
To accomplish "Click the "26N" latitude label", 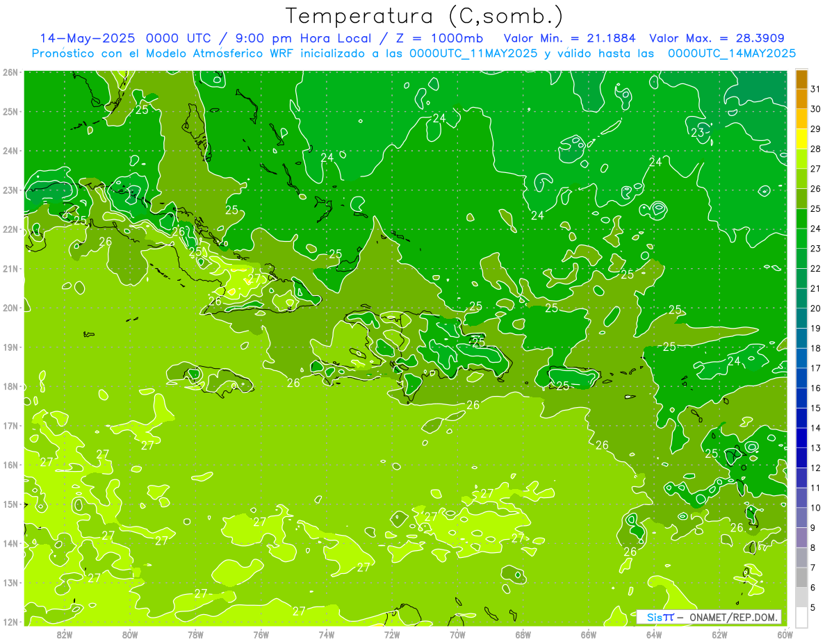I will pyautogui.click(x=10, y=72).
